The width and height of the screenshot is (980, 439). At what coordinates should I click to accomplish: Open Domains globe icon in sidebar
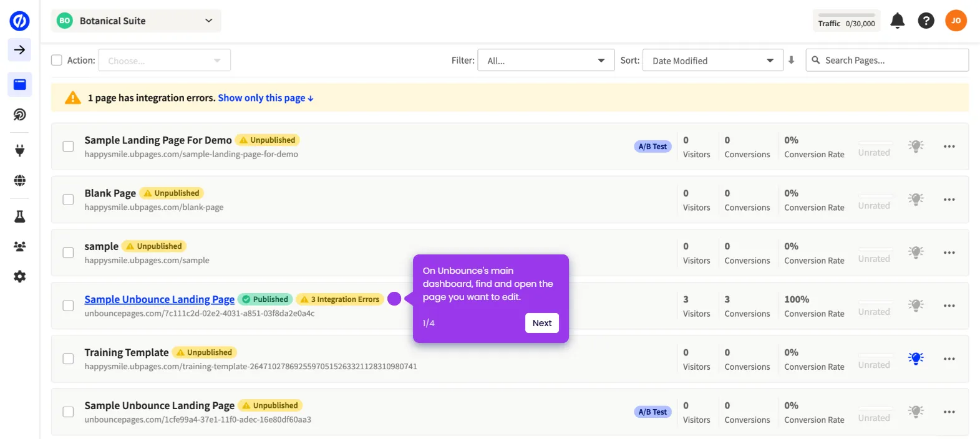20,180
